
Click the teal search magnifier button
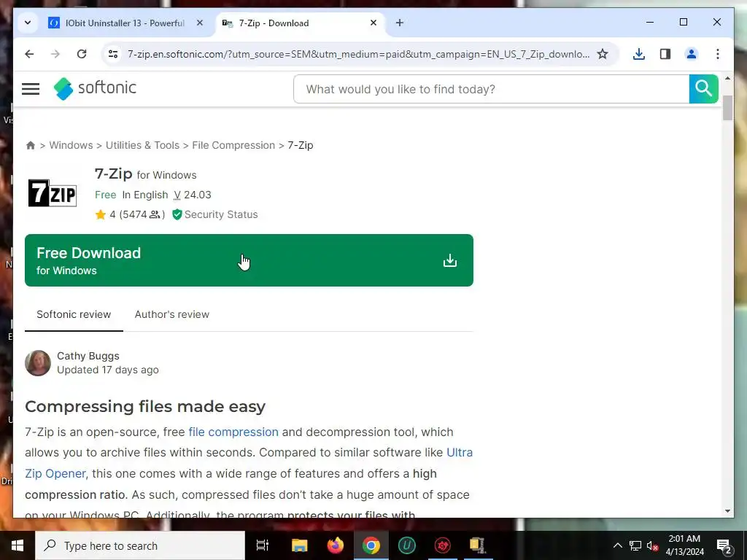tap(704, 89)
